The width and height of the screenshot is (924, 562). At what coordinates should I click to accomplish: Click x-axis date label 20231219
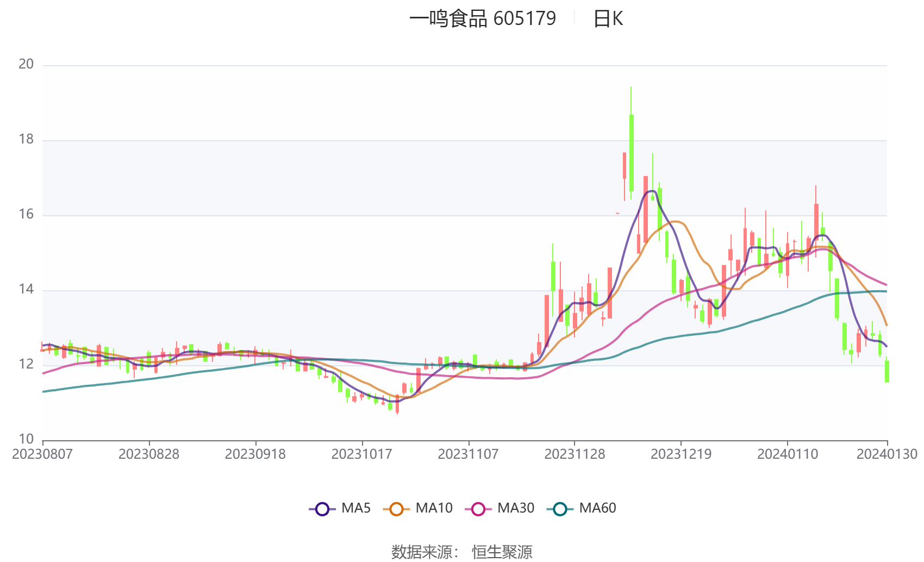[681, 454]
